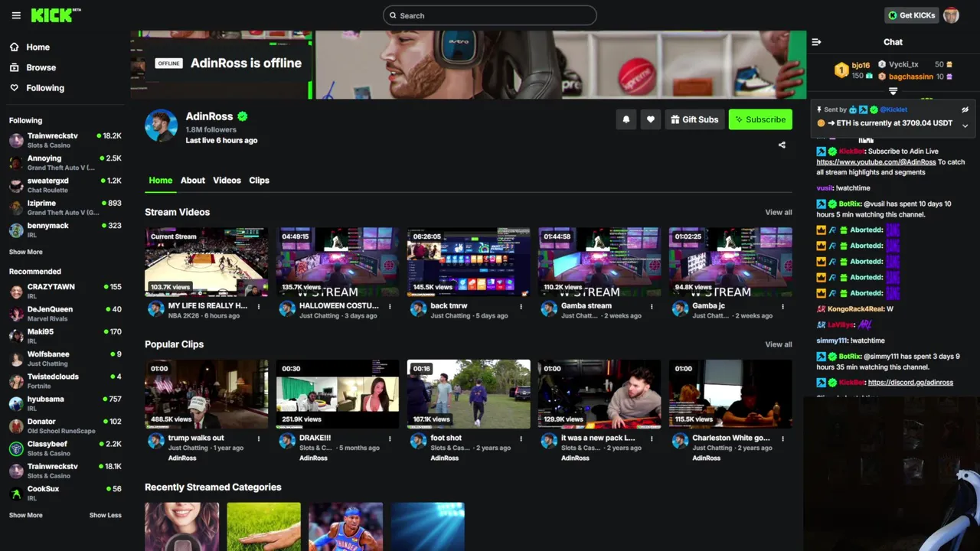Open options for Charleston White clip

click(782, 439)
